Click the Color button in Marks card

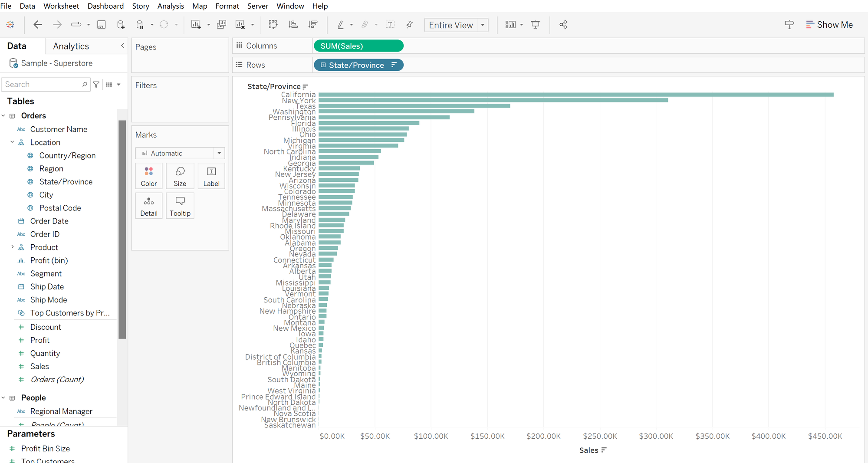(149, 176)
